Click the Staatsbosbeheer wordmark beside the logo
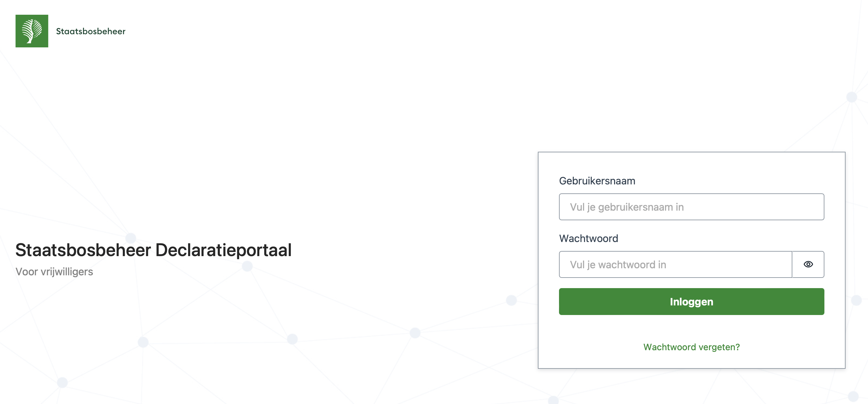The height and width of the screenshot is (404, 868). (x=91, y=31)
